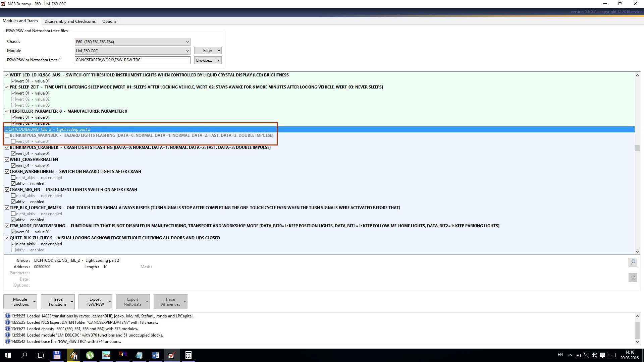Switch to Disassembly and Checksums tab

click(x=70, y=21)
